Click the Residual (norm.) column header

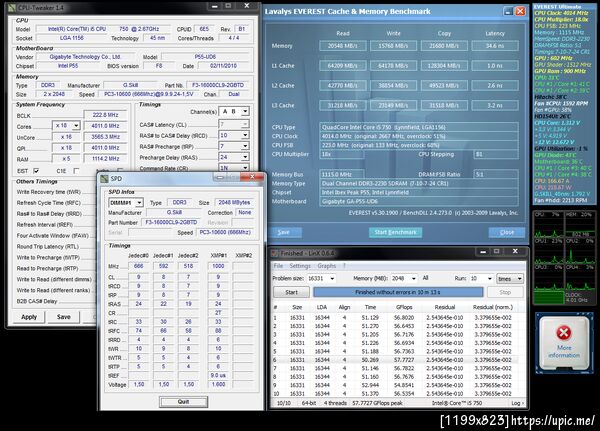pos(493,307)
